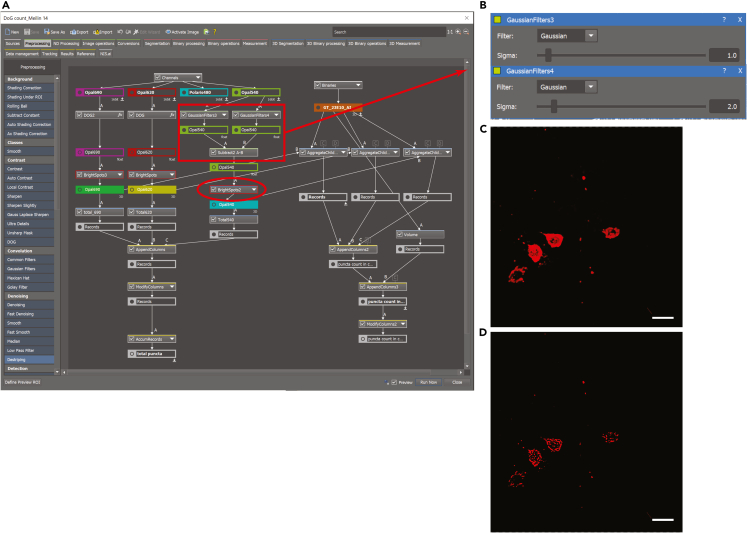Click the Search input field

click(x=389, y=32)
